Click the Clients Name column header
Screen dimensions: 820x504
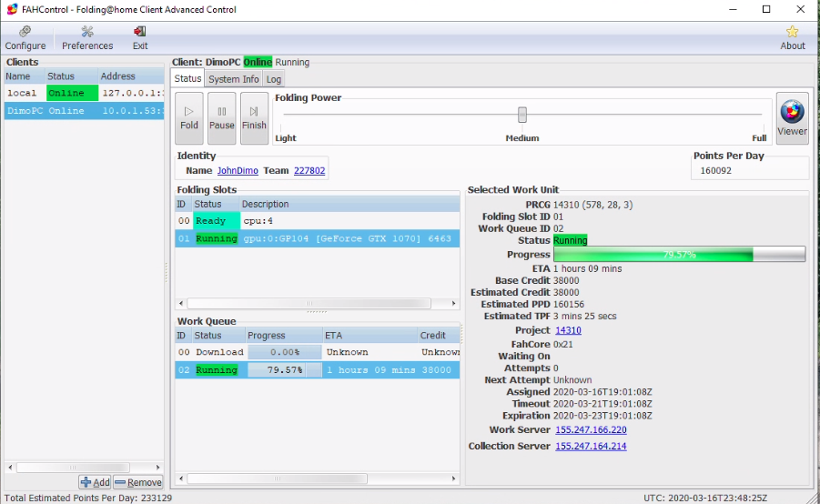[25, 76]
